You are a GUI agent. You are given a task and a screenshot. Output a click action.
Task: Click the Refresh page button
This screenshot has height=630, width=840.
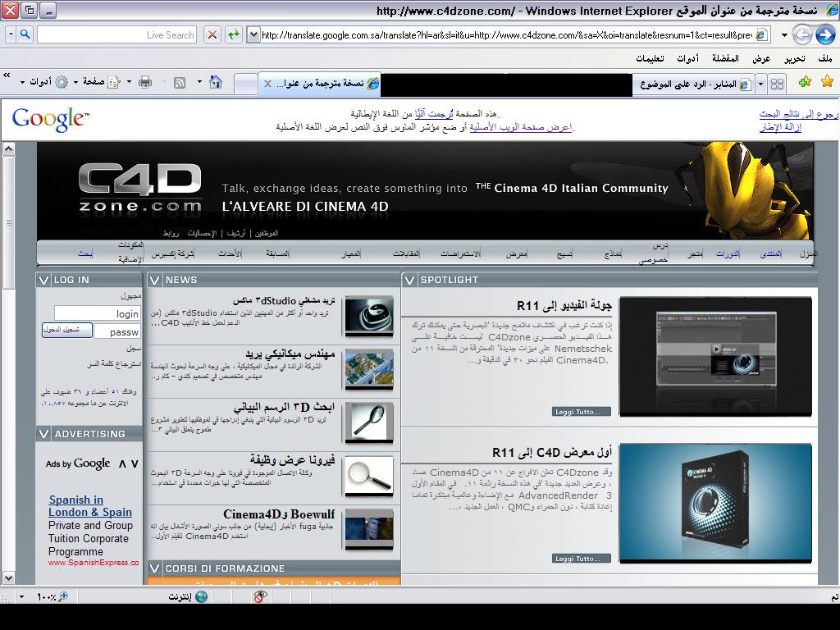tap(233, 34)
